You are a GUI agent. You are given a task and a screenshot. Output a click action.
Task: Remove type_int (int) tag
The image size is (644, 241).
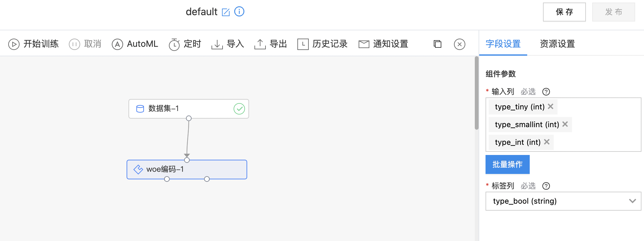click(x=547, y=142)
